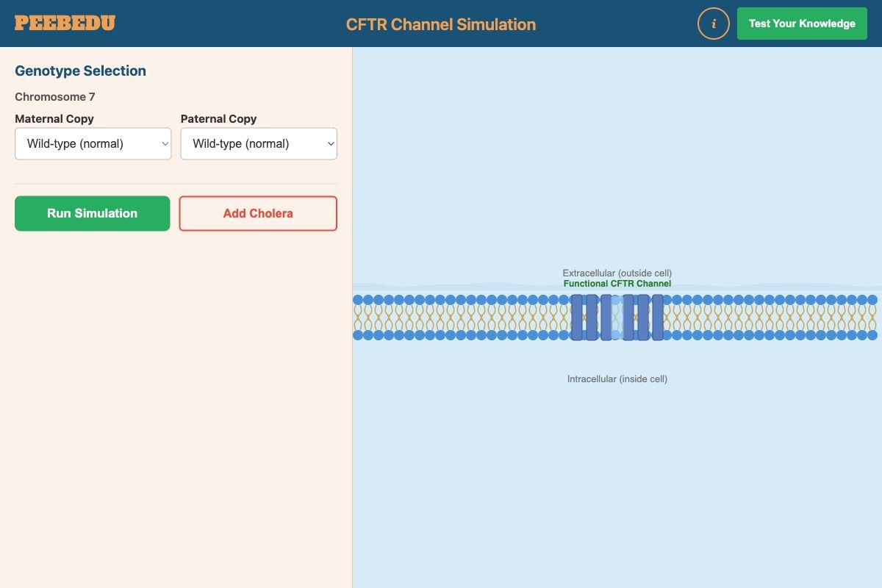This screenshot has width=882, height=588.
Task: Click the Intracellular (inside cell) label
Action: click(617, 379)
